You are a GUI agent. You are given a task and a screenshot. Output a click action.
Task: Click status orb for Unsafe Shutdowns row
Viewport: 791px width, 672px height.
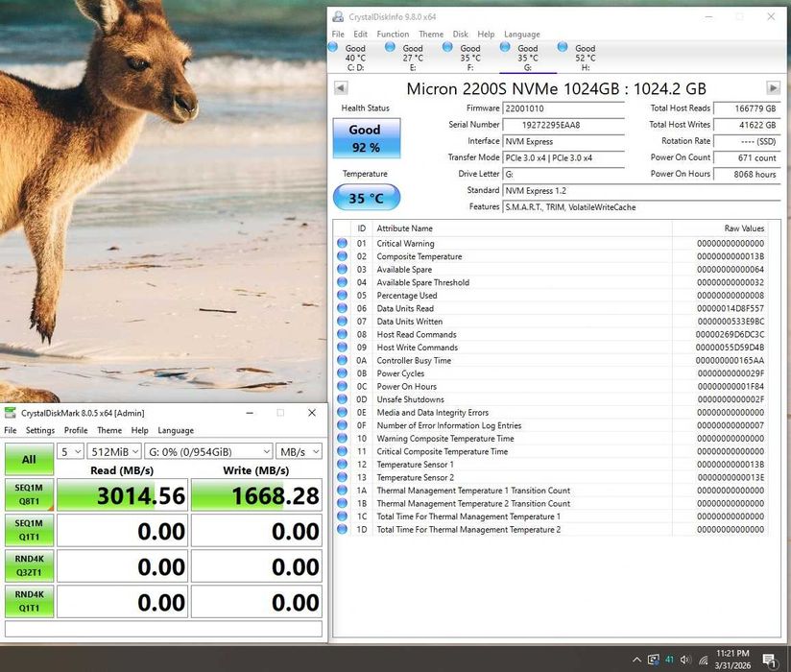click(342, 399)
